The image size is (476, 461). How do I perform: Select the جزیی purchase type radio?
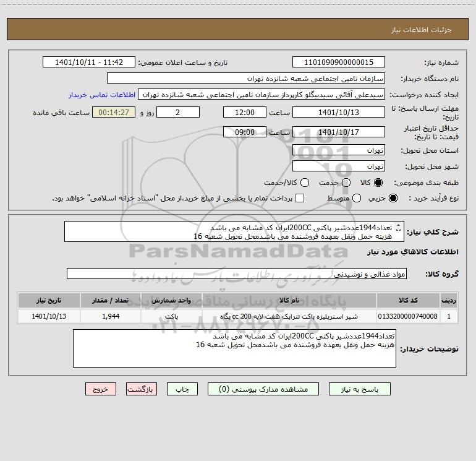click(393, 198)
